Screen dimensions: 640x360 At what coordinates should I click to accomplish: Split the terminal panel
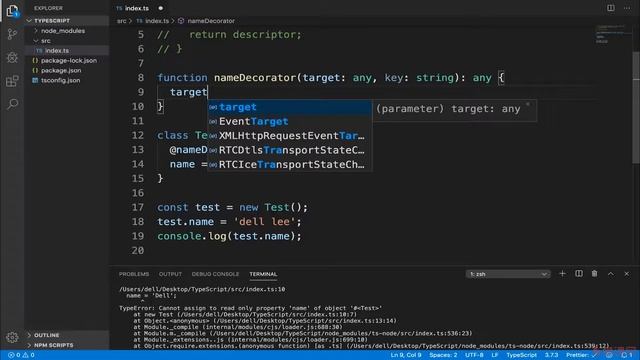[x=579, y=274]
